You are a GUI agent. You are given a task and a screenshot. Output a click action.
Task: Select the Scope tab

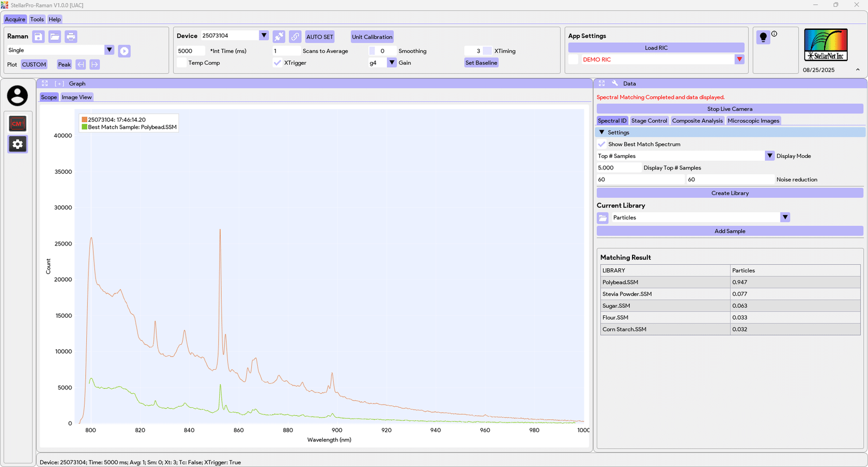[x=49, y=97]
